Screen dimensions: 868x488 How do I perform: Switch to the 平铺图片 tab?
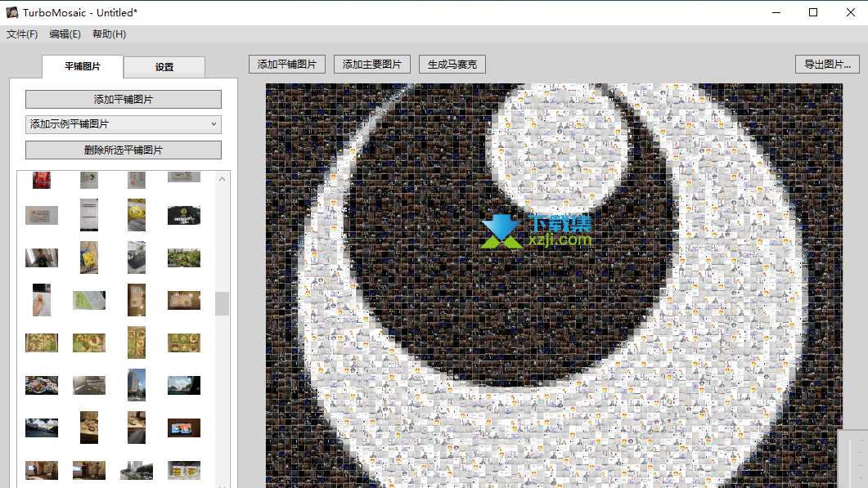[x=83, y=66]
